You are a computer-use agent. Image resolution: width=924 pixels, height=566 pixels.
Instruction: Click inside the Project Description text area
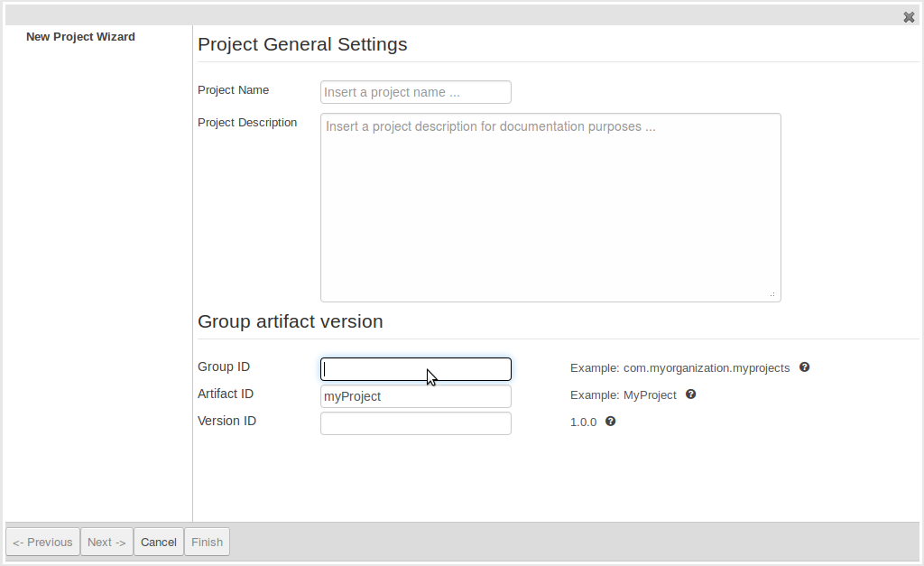[550, 208]
